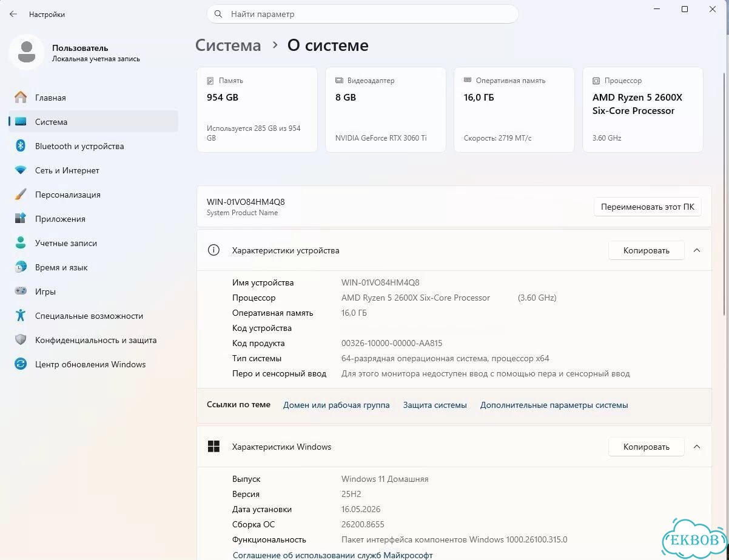This screenshot has height=560, width=729.
Task: Click the Windows logo by Характеристики Windows
Action: pos(213,447)
